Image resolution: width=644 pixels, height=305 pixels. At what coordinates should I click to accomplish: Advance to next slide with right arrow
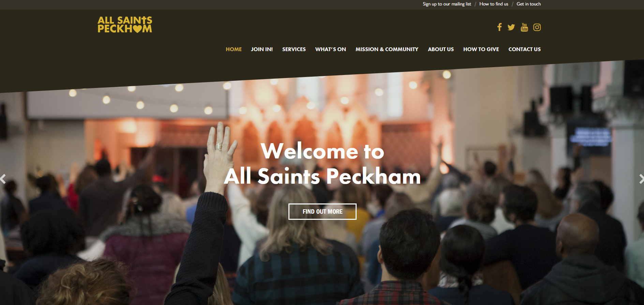pyautogui.click(x=641, y=179)
